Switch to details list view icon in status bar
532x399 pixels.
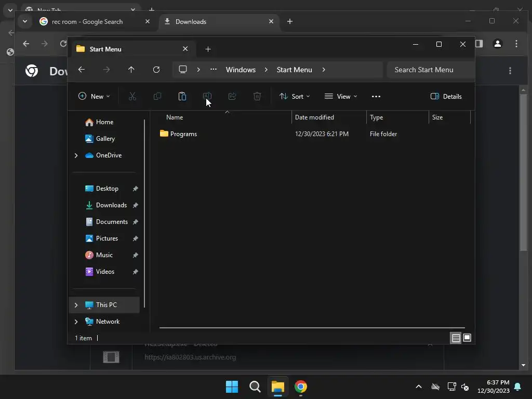coord(456,338)
